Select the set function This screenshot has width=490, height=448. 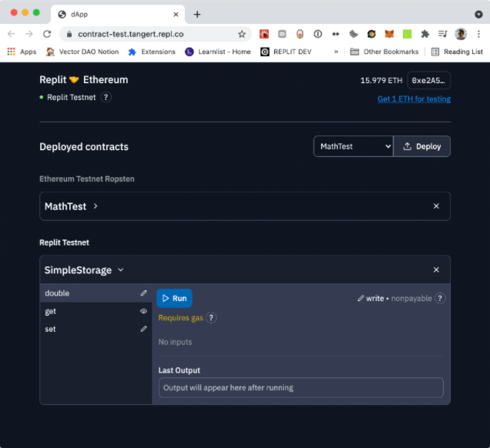click(96, 329)
